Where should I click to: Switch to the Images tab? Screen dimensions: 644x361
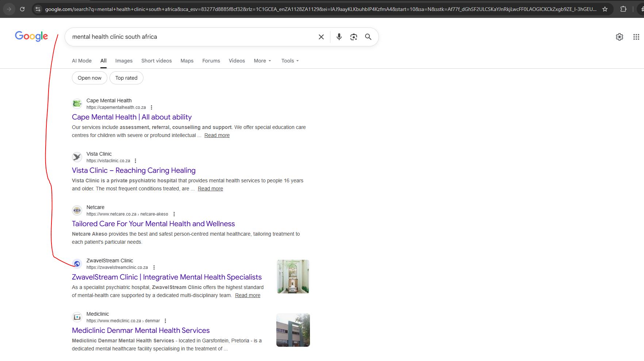[124, 61]
